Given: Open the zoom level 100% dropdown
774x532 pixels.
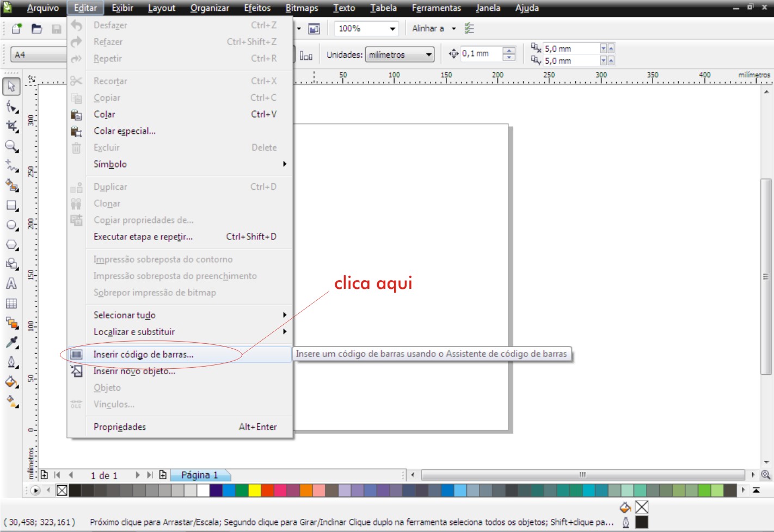Looking at the screenshot, I should coord(366,28).
